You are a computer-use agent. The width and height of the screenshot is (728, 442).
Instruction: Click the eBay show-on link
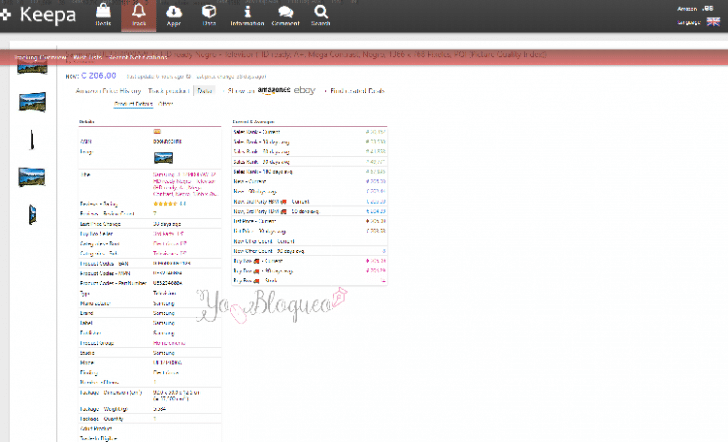pos(305,90)
